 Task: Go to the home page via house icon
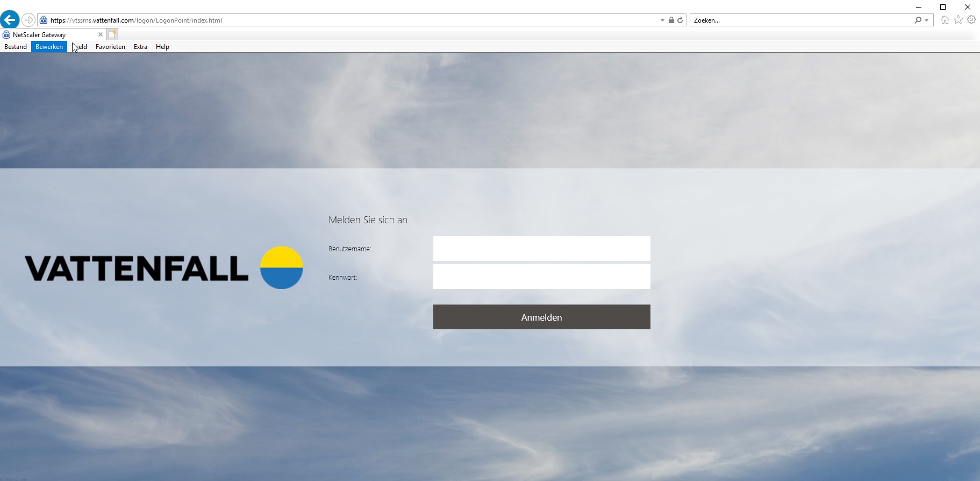click(x=945, y=20)
